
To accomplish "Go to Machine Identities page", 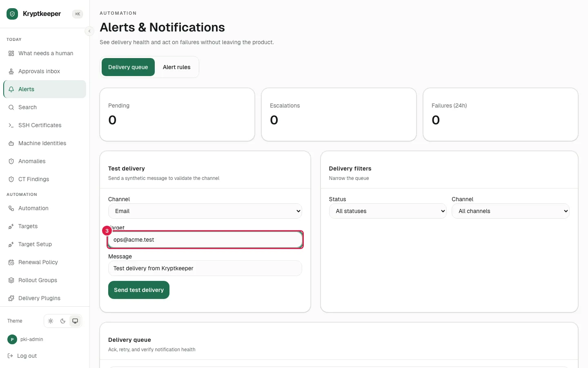I will click(45, 144).
